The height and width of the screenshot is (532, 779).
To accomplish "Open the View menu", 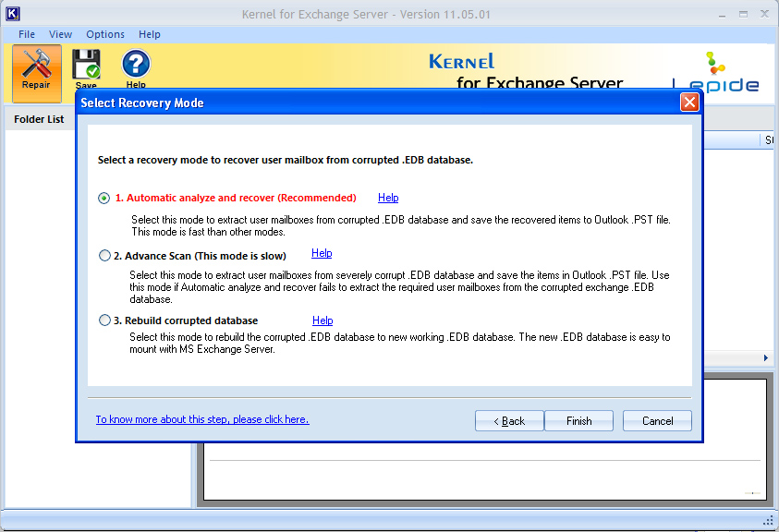I will [x=61, y=34].
